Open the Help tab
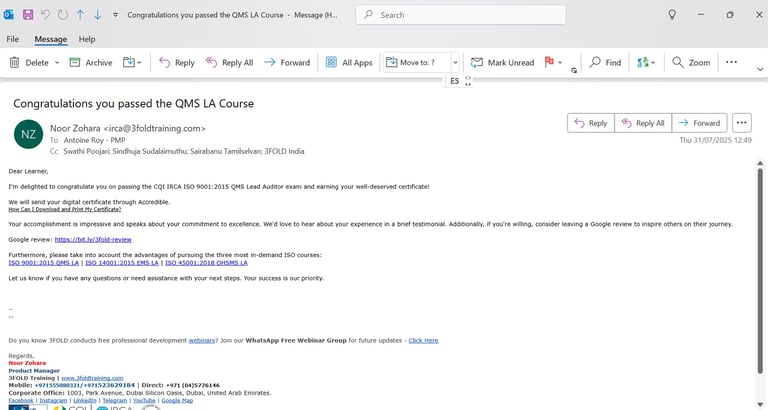The width and height of the screenshot is (768, 410). [87, 39]
